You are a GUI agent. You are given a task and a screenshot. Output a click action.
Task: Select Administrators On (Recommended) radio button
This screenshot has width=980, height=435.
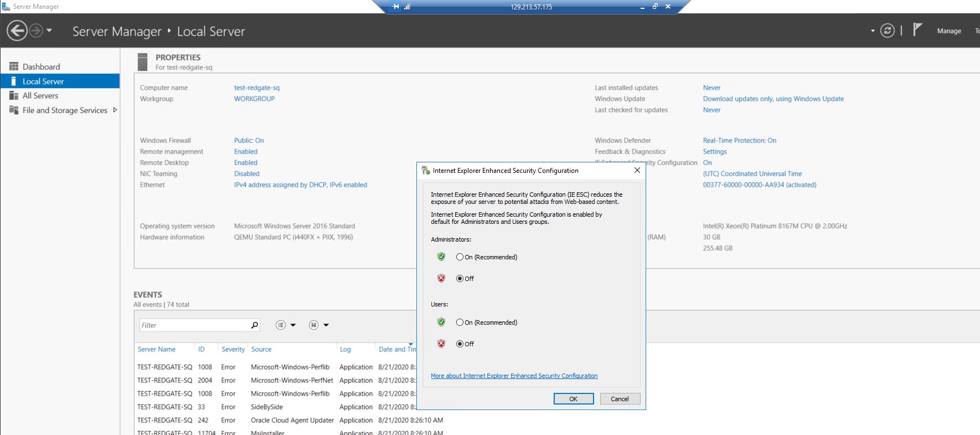click(460, 257)
